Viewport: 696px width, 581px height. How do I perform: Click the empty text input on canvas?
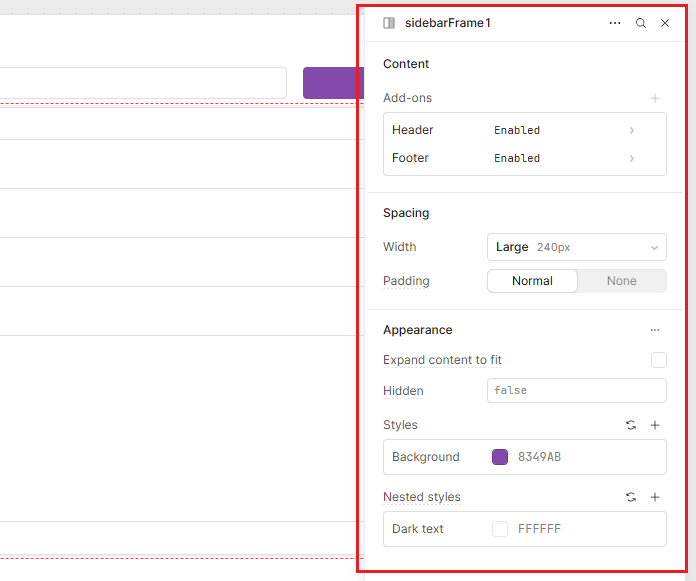[x=143, y=83]
